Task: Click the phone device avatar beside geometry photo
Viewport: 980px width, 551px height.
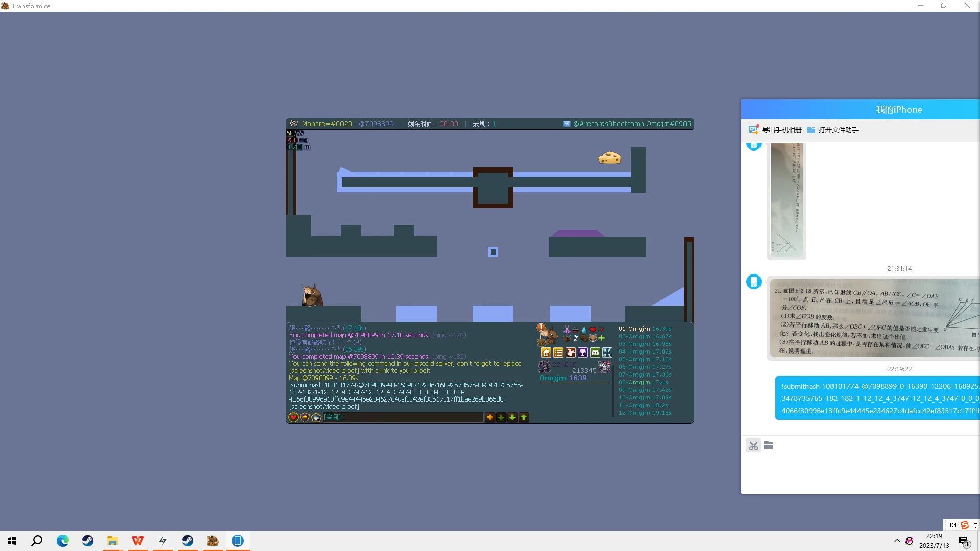Action: (x=754, y=282)
